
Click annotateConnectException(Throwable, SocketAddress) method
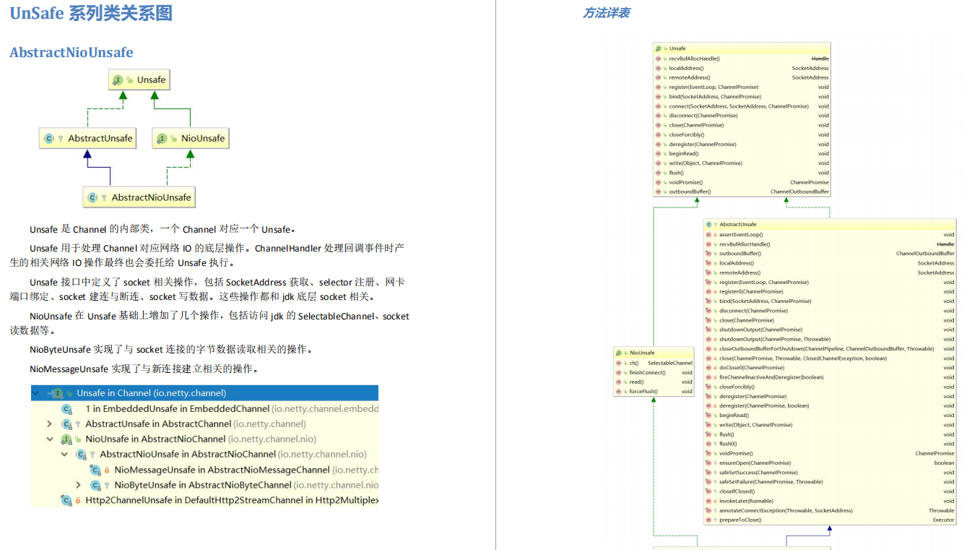pos(786,510)
